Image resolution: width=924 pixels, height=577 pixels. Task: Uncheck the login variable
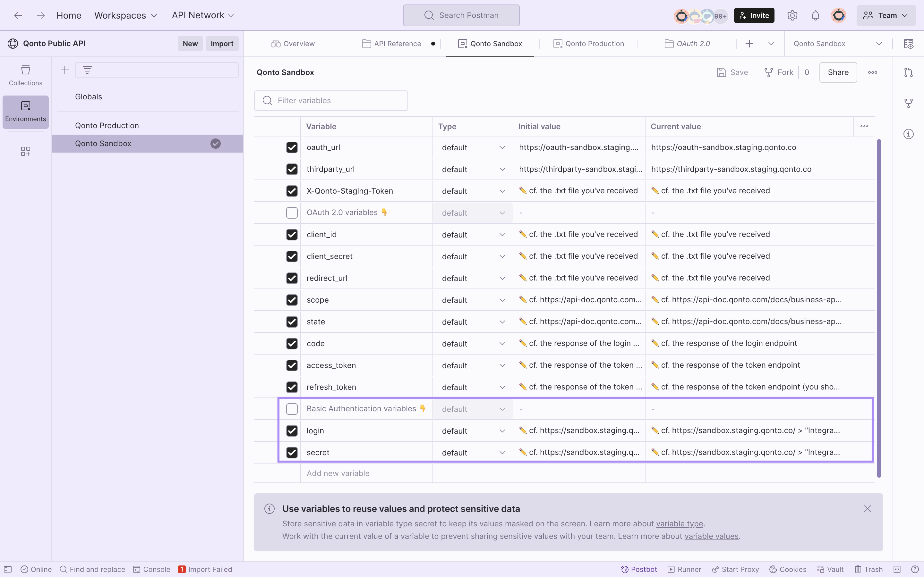coord(292,431)
